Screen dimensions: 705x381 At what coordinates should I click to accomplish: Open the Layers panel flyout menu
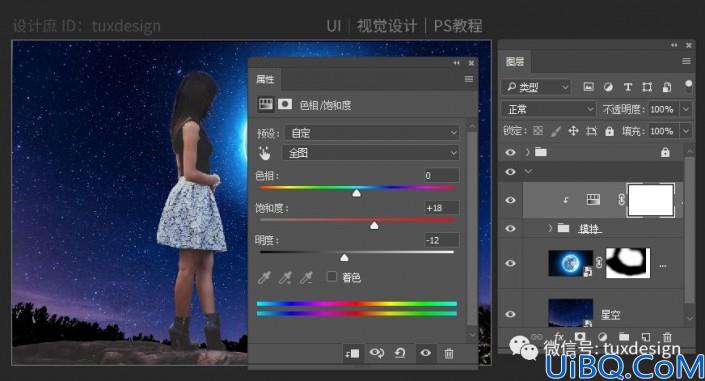coord(686,61)
